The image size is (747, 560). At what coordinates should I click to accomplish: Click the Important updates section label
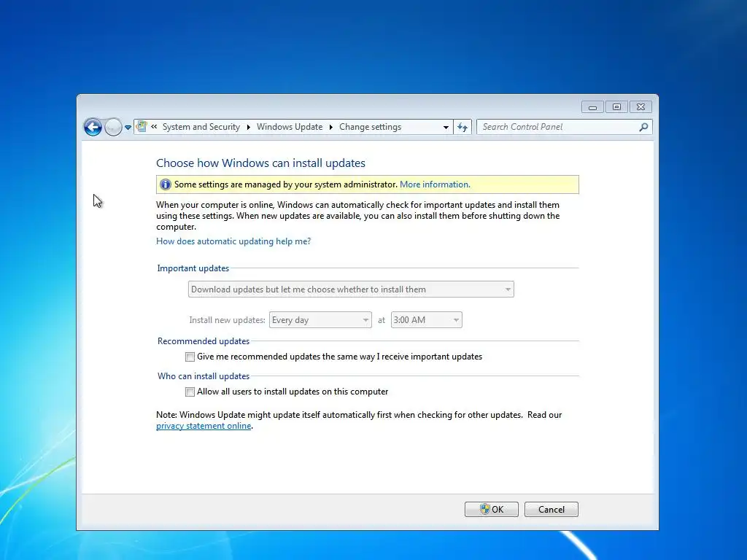(193, 268)
